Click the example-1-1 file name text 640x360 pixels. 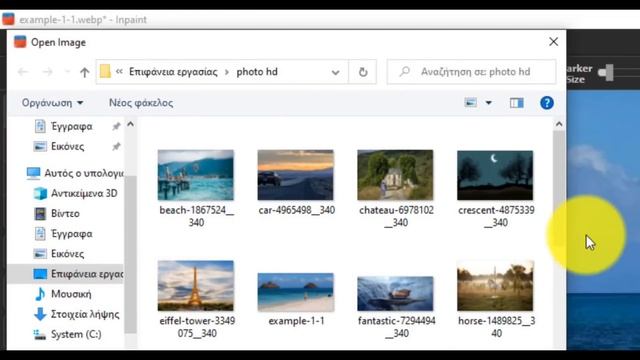tap(296, 321)
